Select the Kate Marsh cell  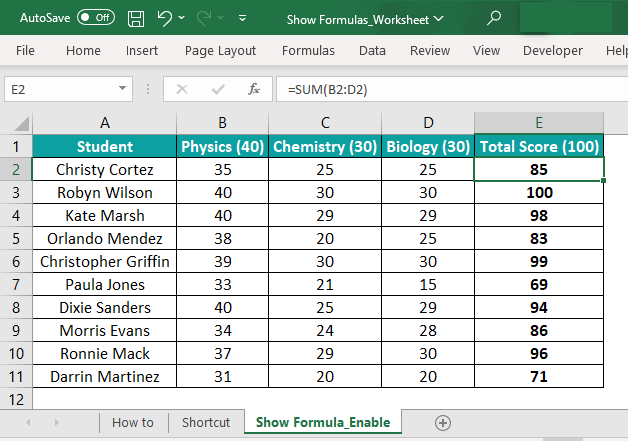105,215
